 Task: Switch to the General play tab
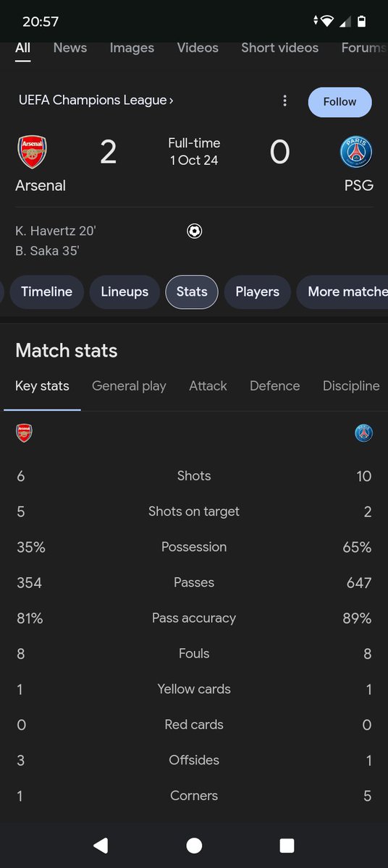click(129, 386)
